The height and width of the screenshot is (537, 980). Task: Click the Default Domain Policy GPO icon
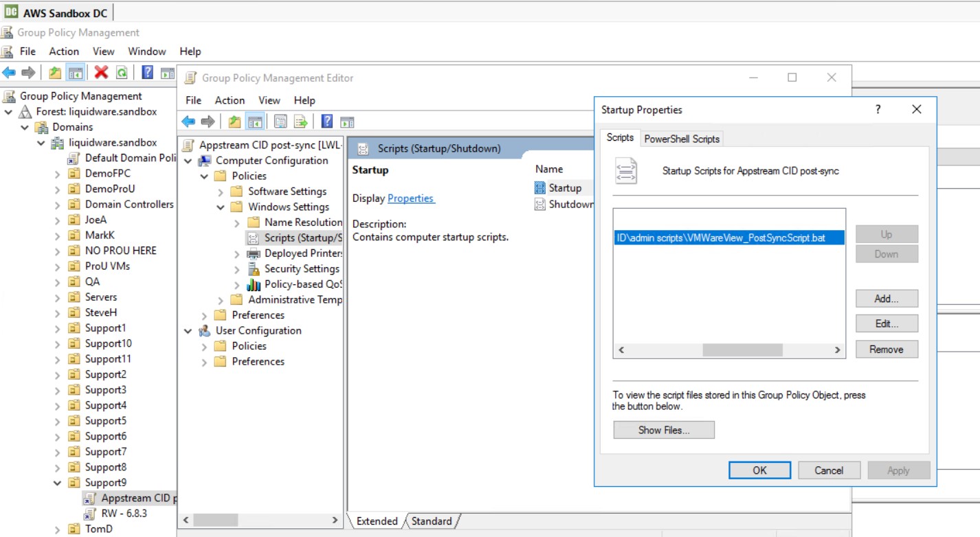click(x=73, y=158)
